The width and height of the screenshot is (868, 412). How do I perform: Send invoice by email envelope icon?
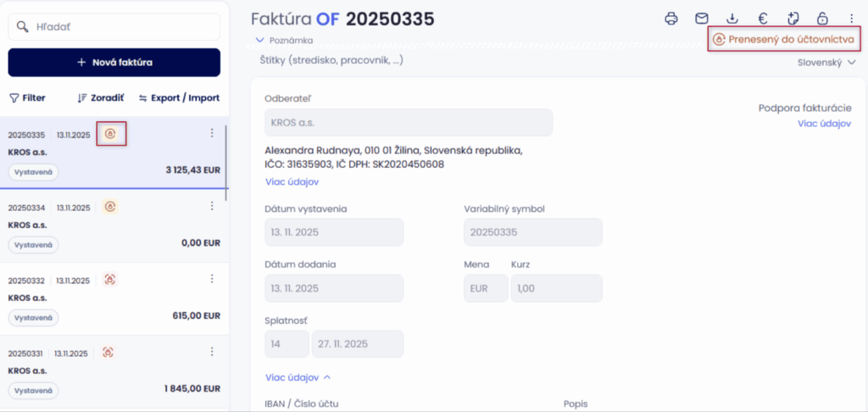click(x=701, y=19)
